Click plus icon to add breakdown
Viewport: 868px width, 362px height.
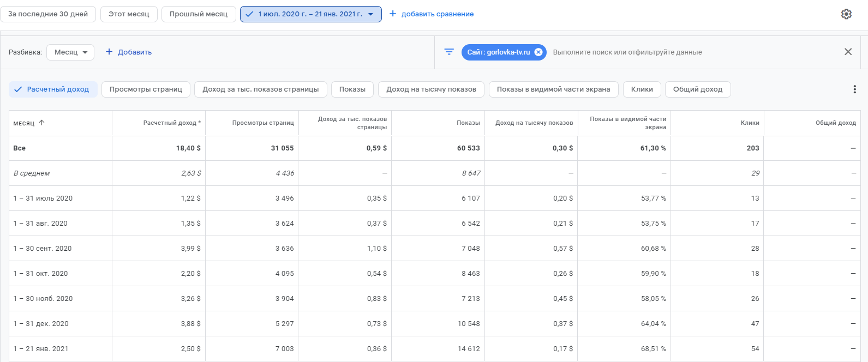coord(109,52)
